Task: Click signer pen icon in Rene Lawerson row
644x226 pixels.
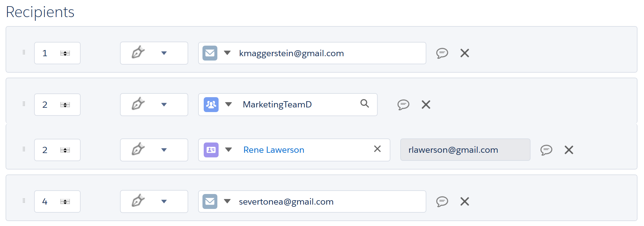Action: coord(138,149)
